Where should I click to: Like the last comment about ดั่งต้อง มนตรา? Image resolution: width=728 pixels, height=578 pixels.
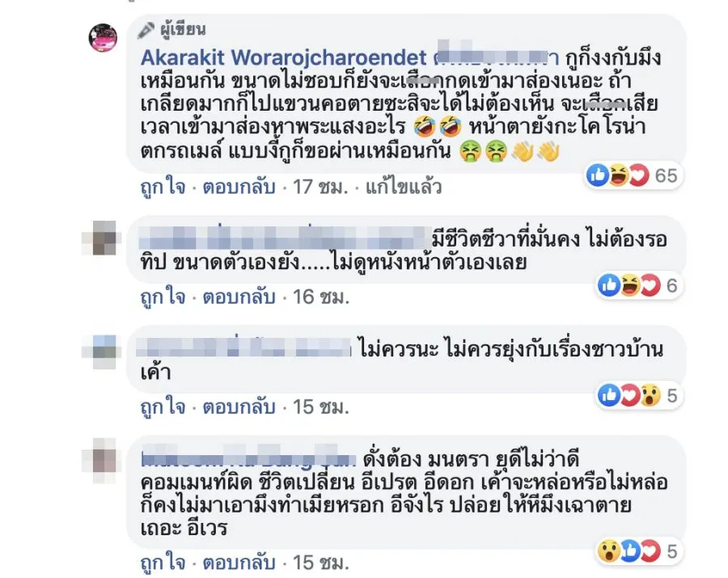click(x=163, y=563)
